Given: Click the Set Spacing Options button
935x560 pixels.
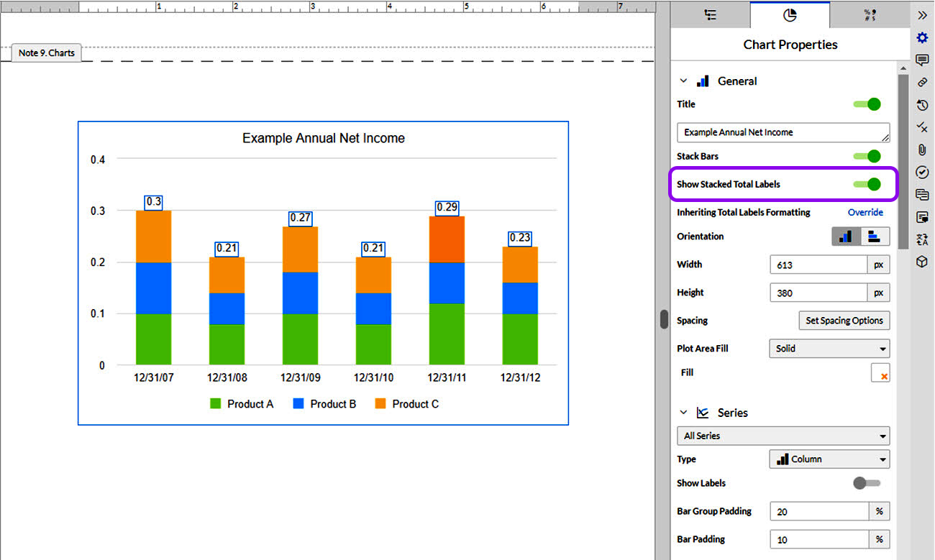Looking at the screenshot, I should [844, 321].
